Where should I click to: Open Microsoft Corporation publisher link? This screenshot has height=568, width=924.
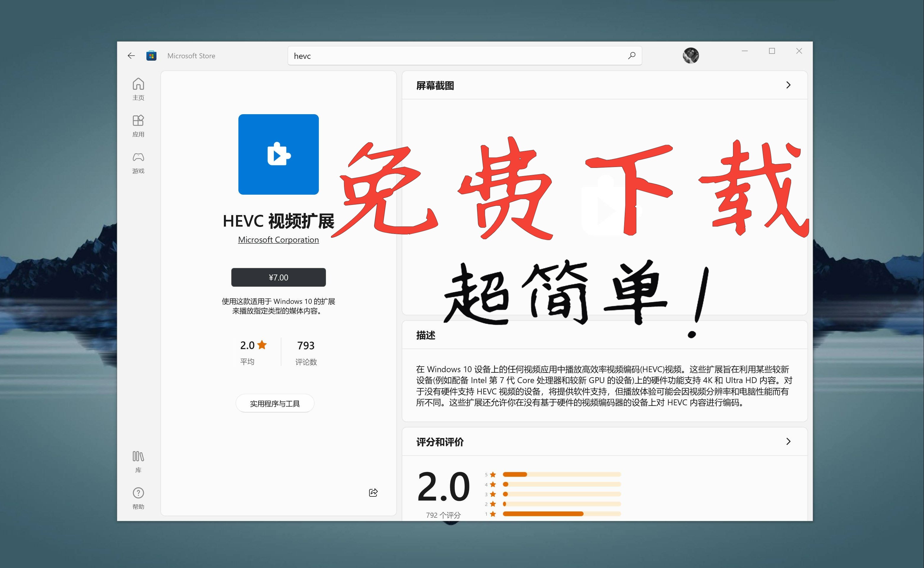(278, 240)
